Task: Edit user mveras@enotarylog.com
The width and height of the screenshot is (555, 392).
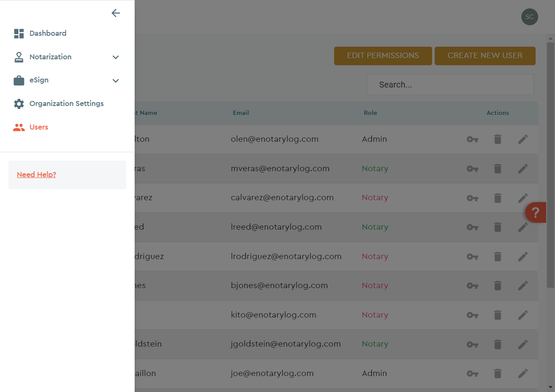Action: (523, 169)
